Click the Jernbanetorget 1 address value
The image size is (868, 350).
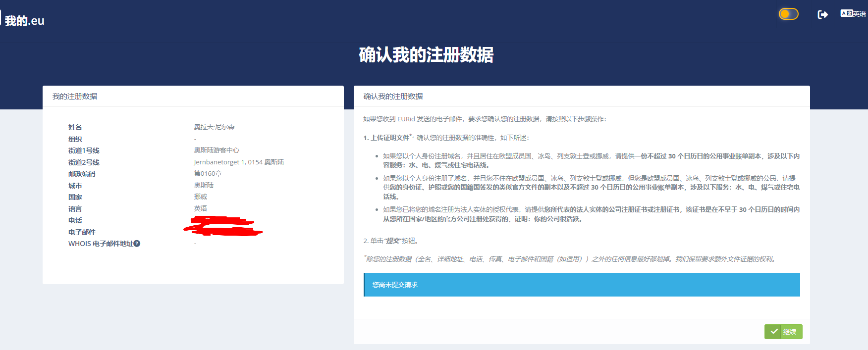(x=238, y=162)
